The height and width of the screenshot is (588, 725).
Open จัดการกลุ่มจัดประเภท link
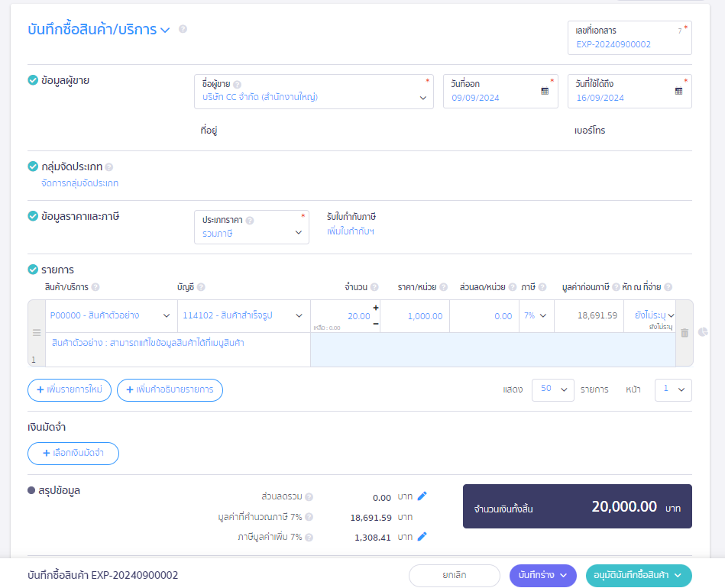coord(79,183)
